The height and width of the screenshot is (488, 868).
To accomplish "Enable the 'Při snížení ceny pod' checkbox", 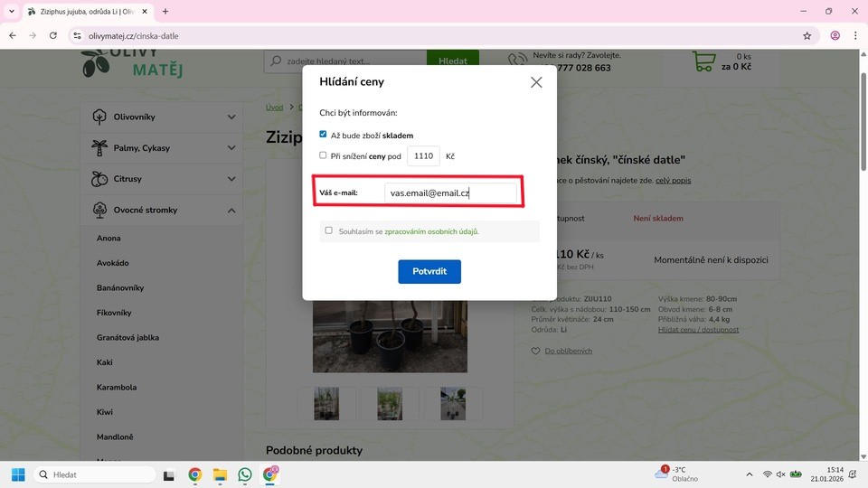I will pyautogui.click(x=323, y=155).
